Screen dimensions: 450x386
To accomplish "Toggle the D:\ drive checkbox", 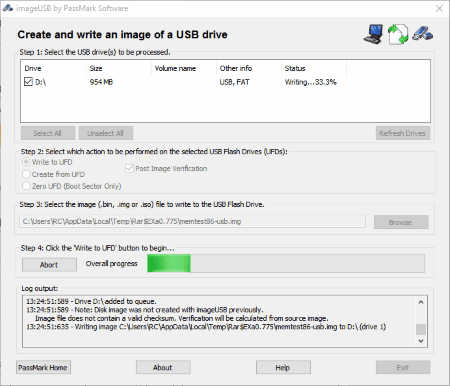I will click(x=28, y=82).
